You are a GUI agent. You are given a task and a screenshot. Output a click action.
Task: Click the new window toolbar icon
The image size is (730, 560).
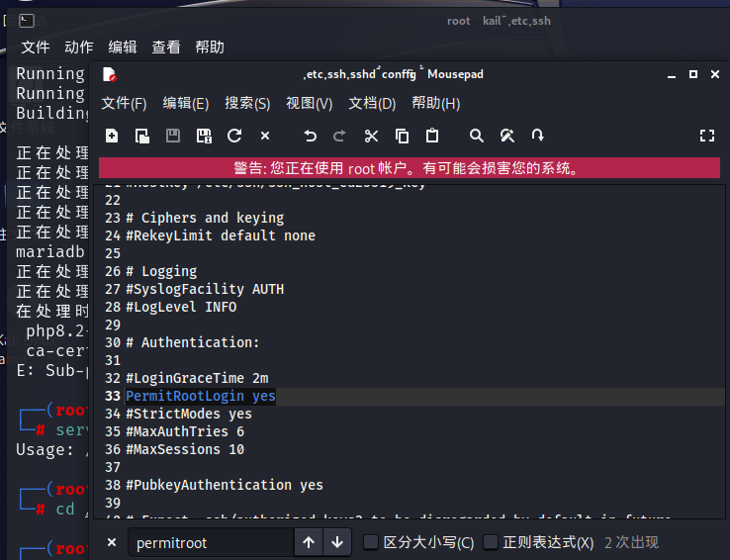pos(142,136)
